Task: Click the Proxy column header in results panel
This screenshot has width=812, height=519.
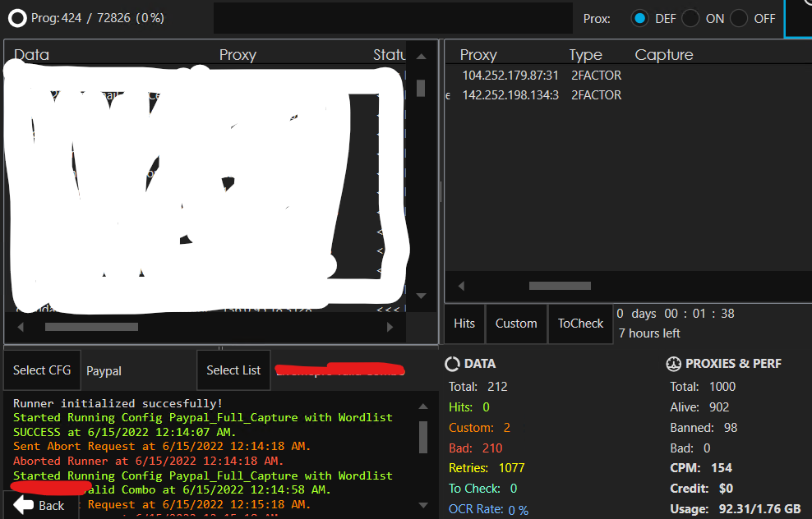Action: 478,55
